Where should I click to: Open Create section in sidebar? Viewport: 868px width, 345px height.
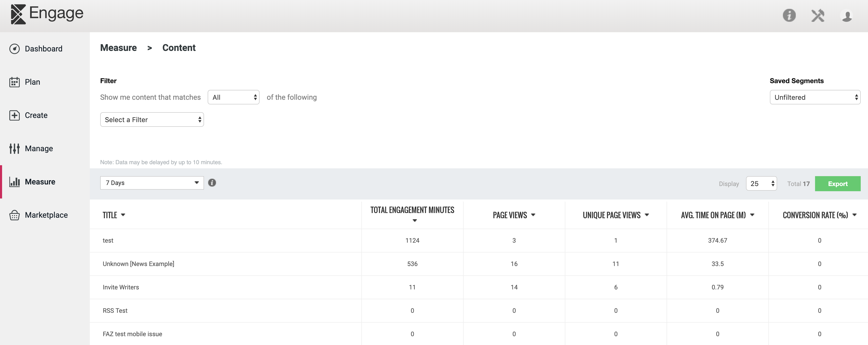[36, 115]
